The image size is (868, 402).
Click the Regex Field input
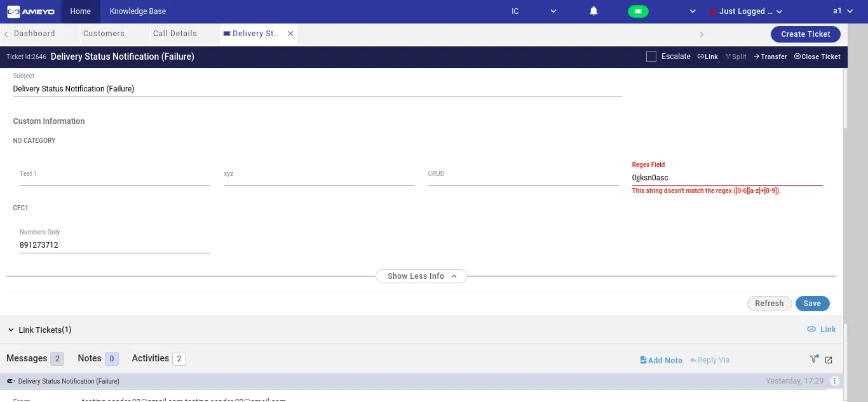(x=727, y=178)
